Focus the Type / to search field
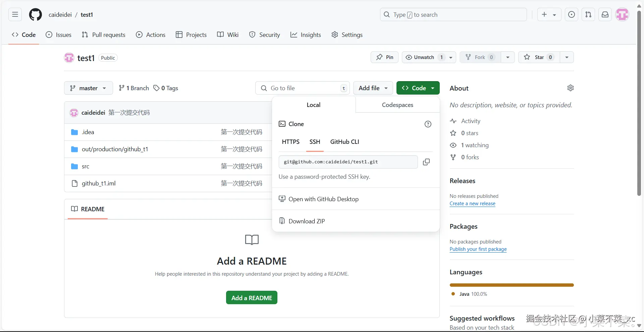Image resolution: width=644 pixels, height=332 pixels. (453, 14)
